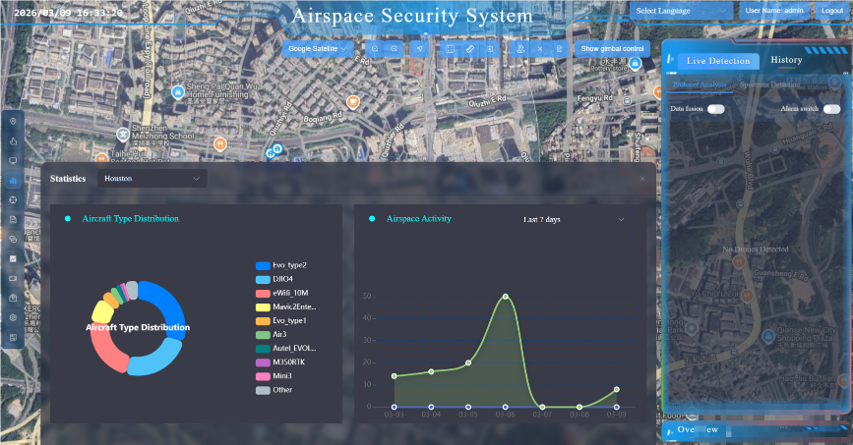Expand the Select Language dropdown

(679, 10)
